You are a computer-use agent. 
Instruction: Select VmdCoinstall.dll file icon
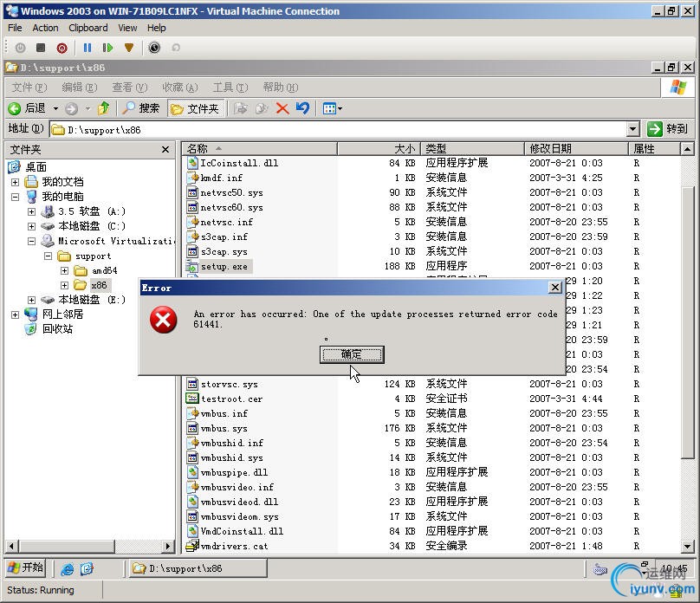(x=192, y=531)
